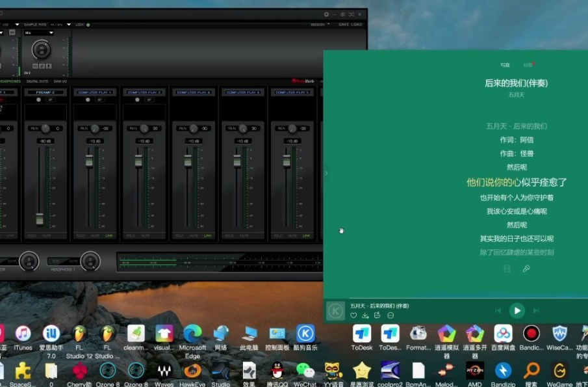This screenshot has width=588, height=387.
Task: Switch to the 写真 tab in Kugou
Action: tap(505, 65)
